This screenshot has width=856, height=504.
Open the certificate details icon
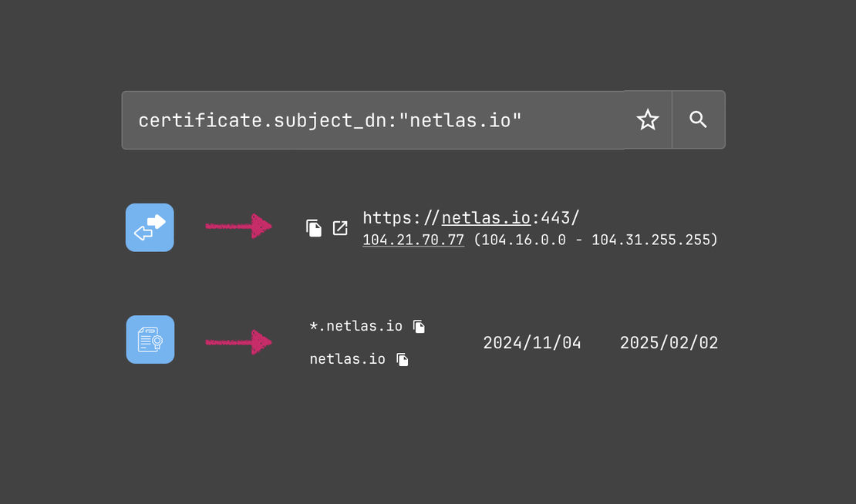tap(150, 339)
